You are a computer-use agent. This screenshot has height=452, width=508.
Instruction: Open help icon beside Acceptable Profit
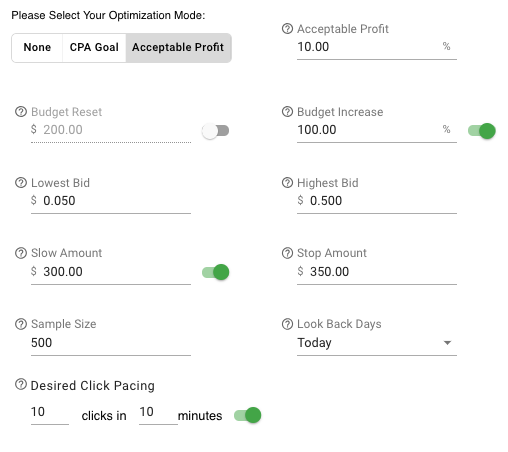287,29
